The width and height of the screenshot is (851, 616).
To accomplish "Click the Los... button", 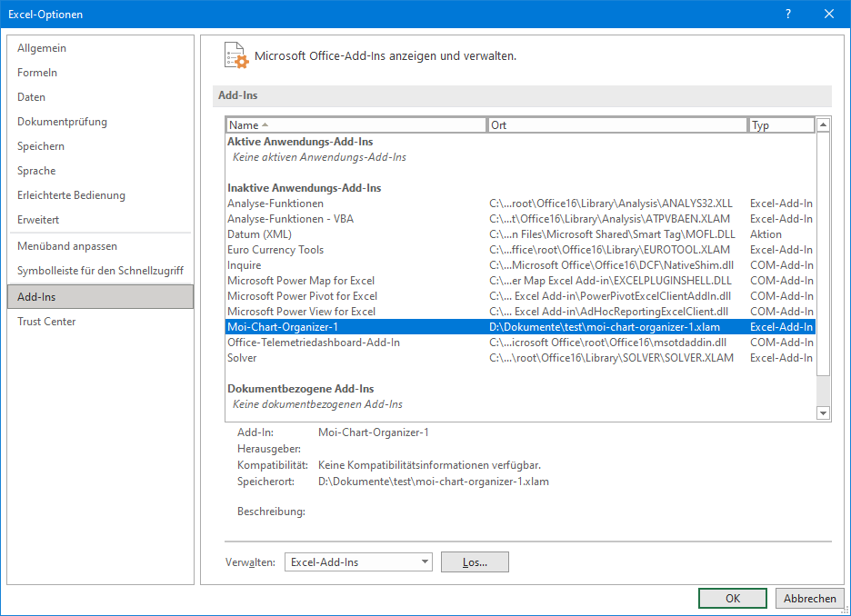I will pyautogui.click(x=475, y=562).
